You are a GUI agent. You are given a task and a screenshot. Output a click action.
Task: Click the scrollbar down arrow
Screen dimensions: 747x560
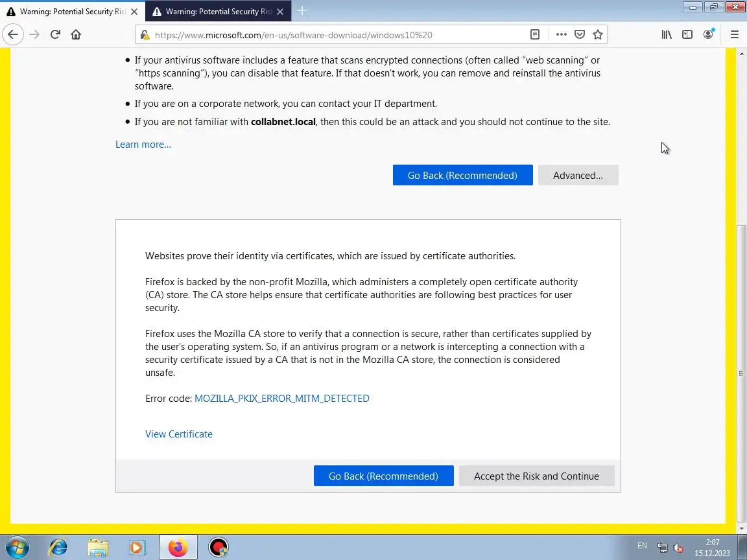(x=741, y=529)
